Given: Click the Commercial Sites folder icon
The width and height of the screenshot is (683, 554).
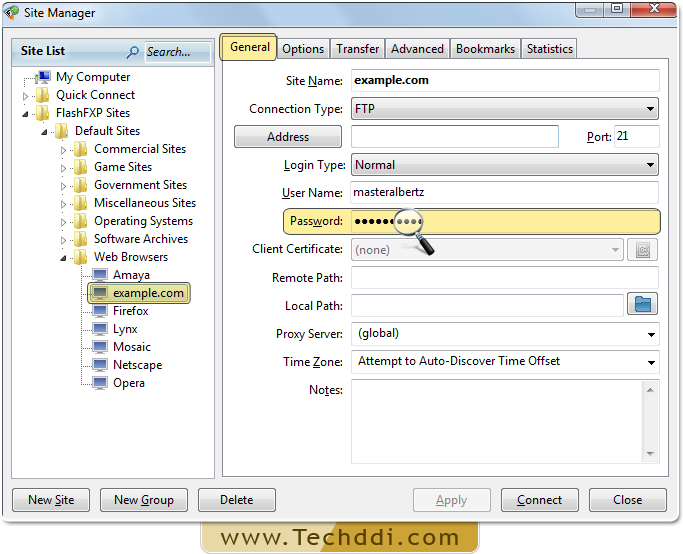Looking at the screenshot, I should click(81, 149).
